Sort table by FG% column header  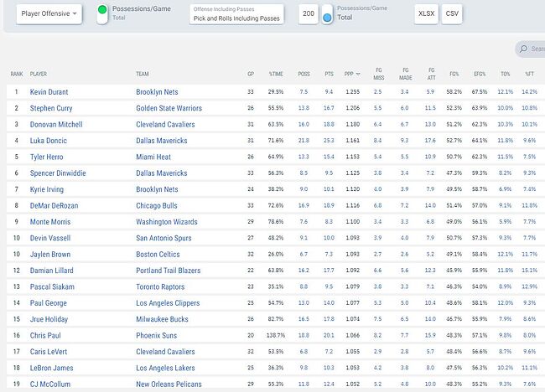[x=454, y=74]
